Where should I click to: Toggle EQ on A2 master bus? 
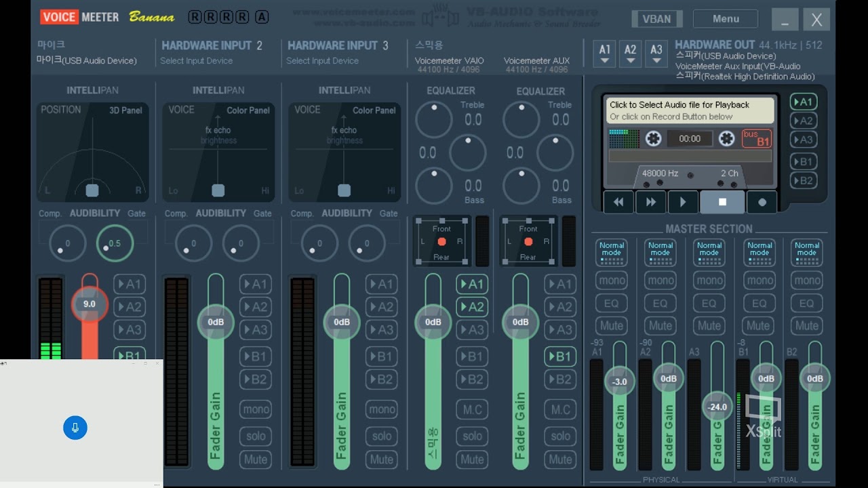pyautogui.click(x=660, y=304)
